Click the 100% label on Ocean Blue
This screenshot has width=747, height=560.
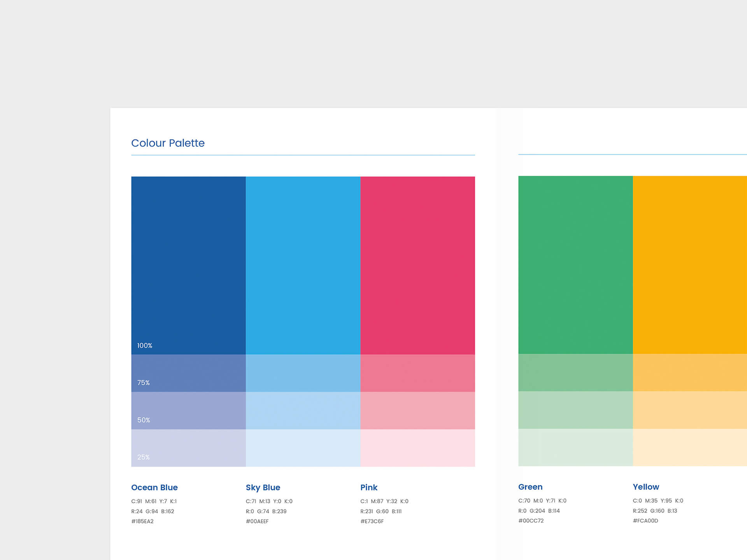pos(144,345)
